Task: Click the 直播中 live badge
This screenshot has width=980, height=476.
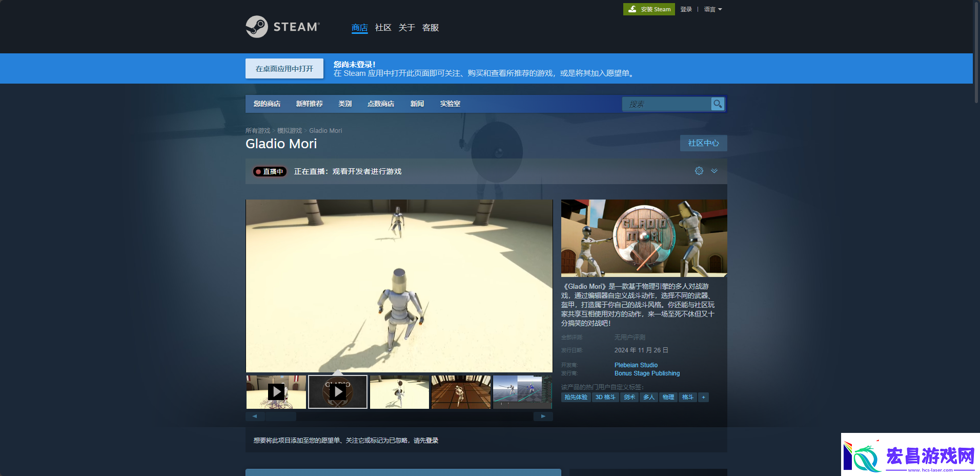Action: pos(270,171)
